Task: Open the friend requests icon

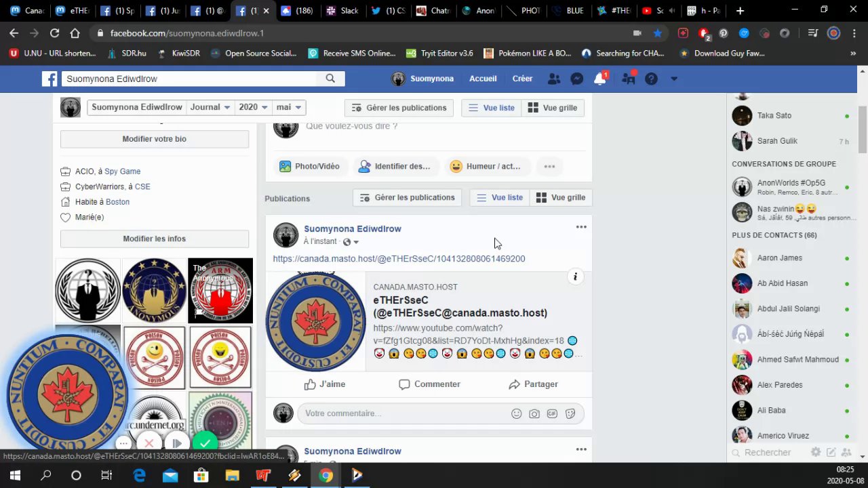Action: (x=554, y=79)
